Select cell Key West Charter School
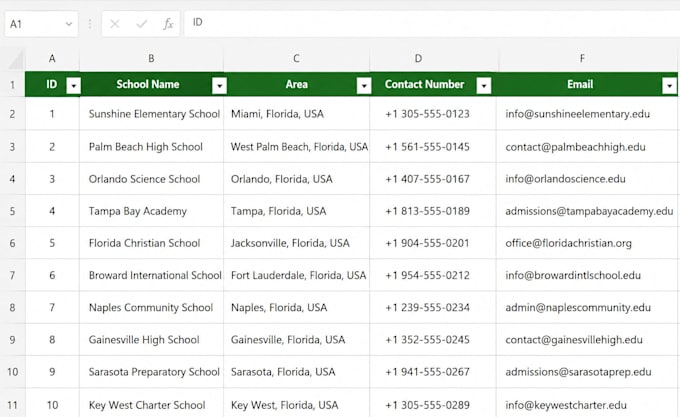680x417 pixels. 151,405
